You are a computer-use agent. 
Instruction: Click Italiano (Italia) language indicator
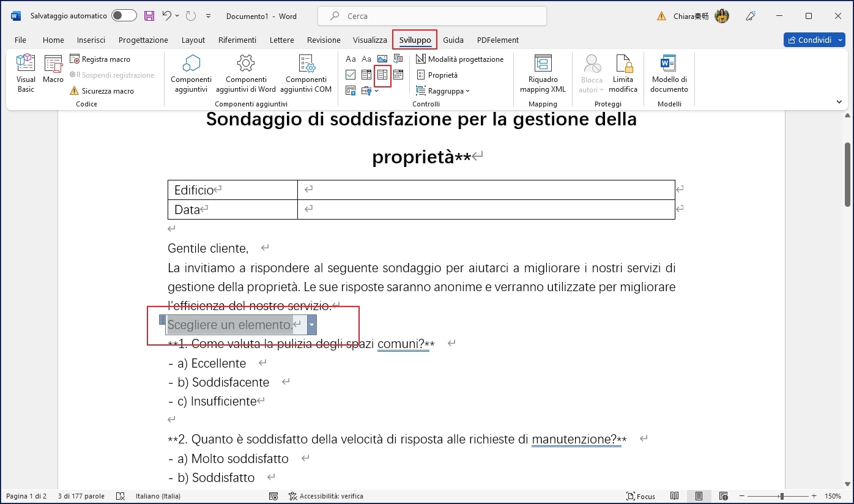point(158,496)
